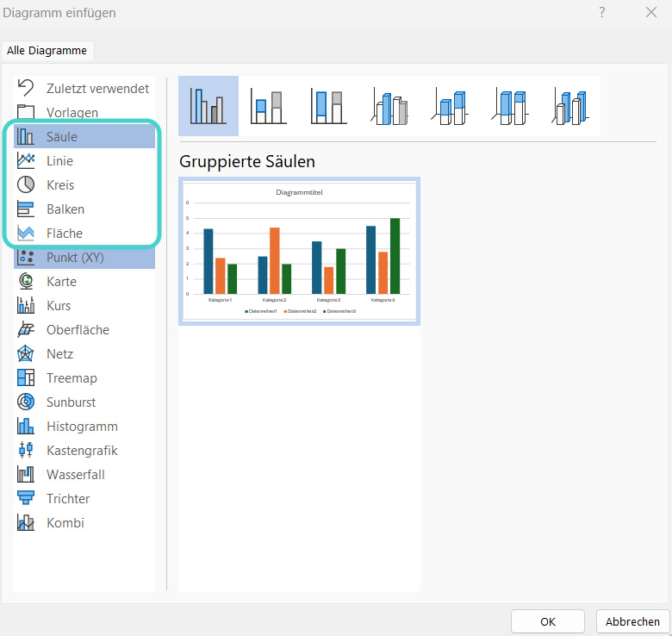Select the clustered column subtype (Gruppierte Säulen)
Viewport: 672px width, 636px height.
coord(208,106)
